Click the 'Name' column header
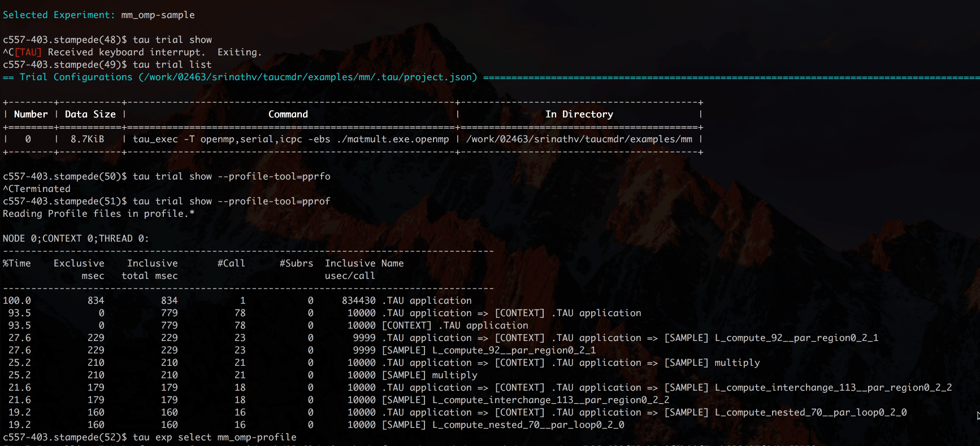 pos(393,264)
